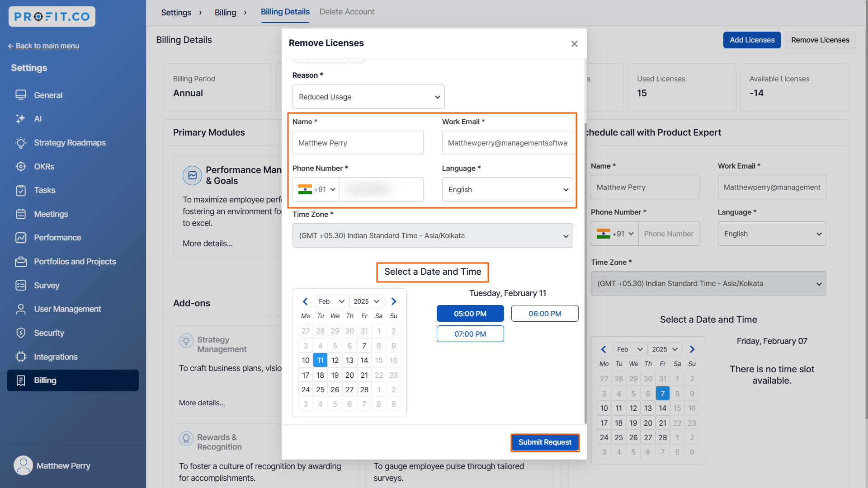Click the Submit Request button
This screenshot has width=868, height=488.
click(545, 442)
